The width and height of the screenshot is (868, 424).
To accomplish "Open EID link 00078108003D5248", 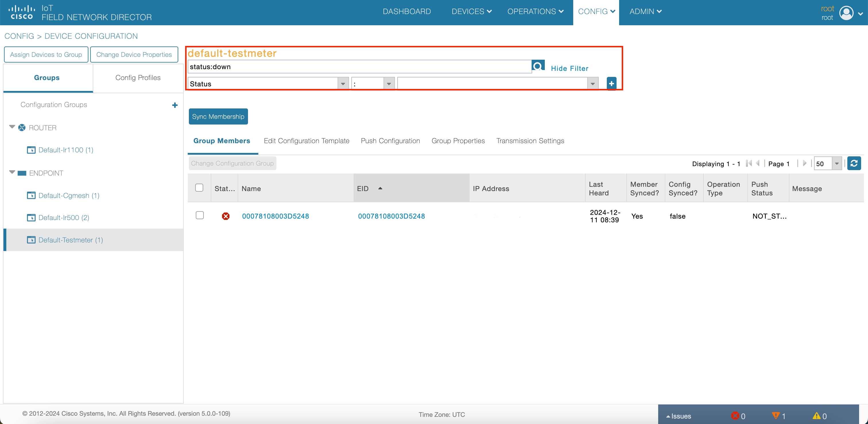I will tap(391, 216).
